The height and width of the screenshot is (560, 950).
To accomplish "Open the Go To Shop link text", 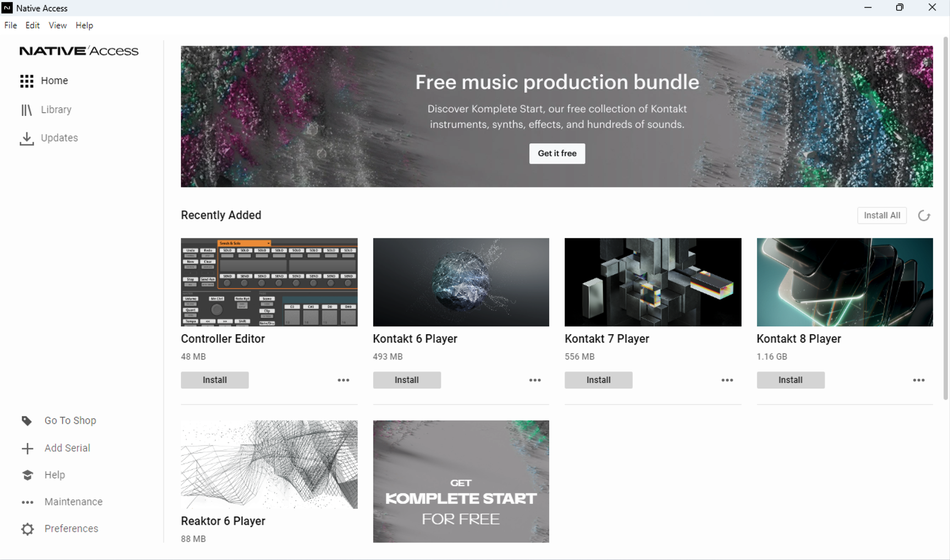I will click(x=70, y=421).
